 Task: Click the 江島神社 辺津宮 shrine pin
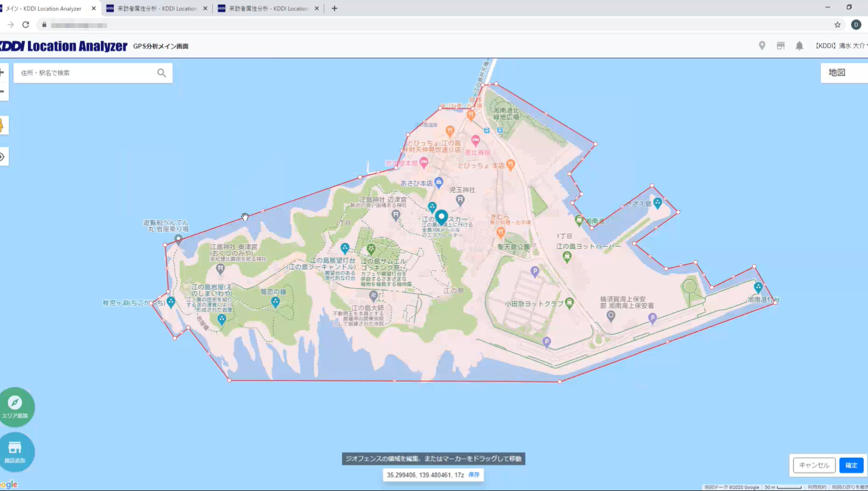(396, 215)
